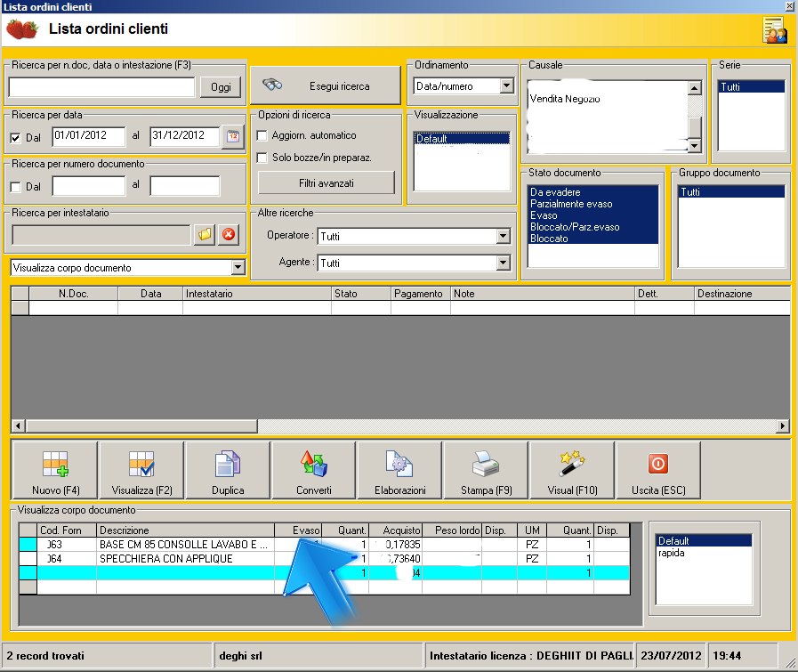This screenshot has width=798, height=672.
Task: Tick the 'Solo bozze/in preparaz.' checkbox
Action: tap(262, 158)
